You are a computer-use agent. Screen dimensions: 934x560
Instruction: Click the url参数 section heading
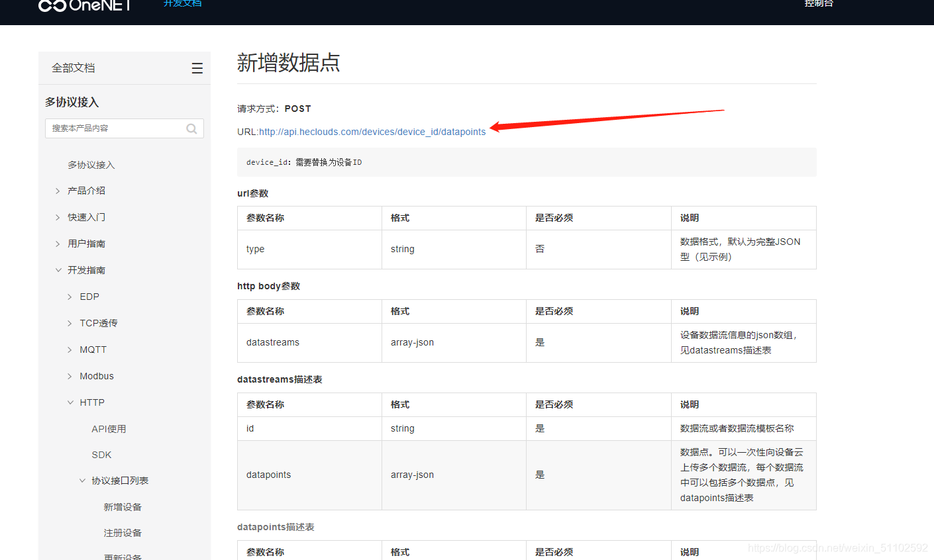(x=253, y=193)
